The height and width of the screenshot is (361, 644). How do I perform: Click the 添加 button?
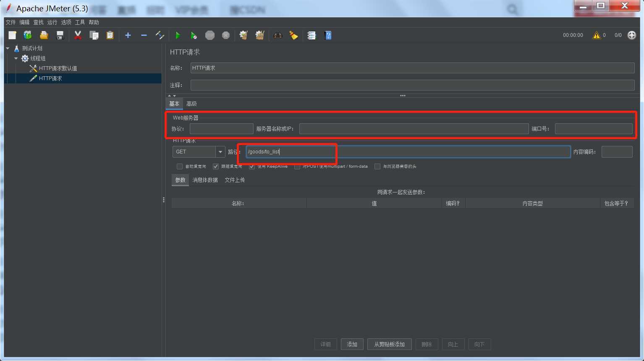point(352,344)
